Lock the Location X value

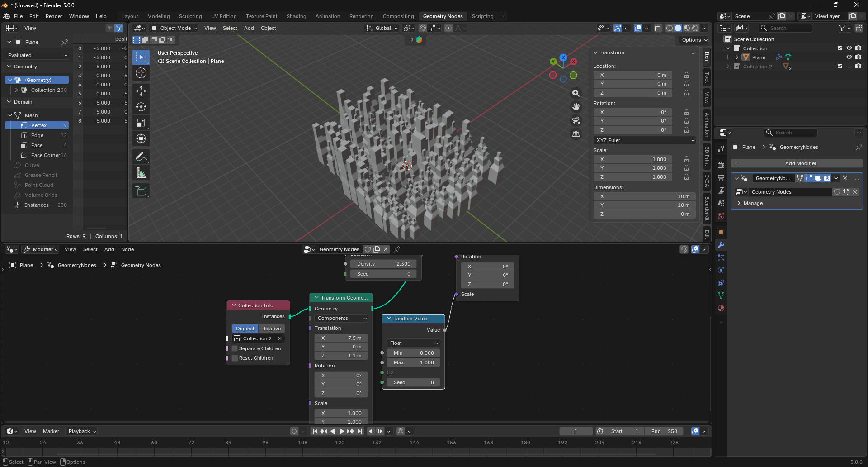tap(686, 75)
